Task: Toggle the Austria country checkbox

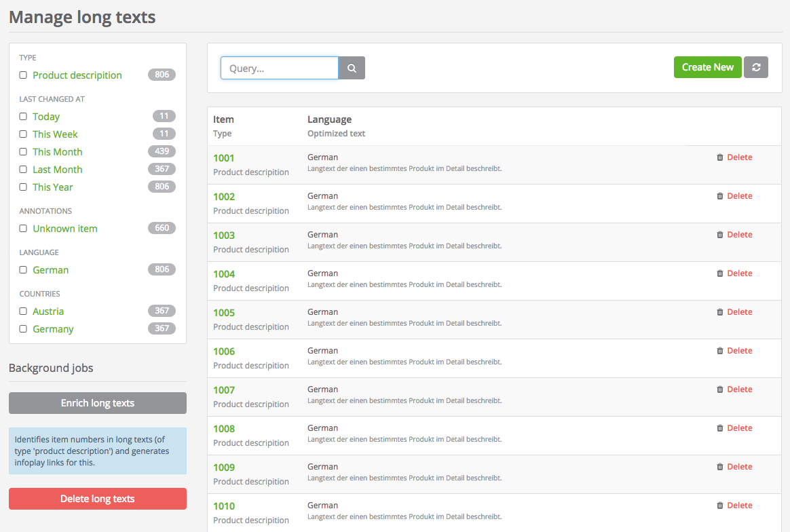Action: 23,311
